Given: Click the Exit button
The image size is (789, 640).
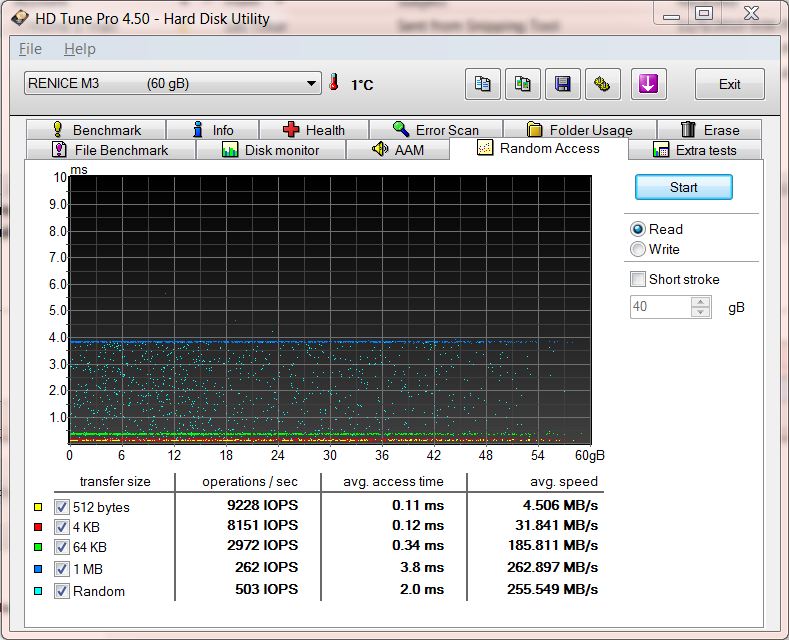Looking at the screenshot, I should coord(729,84).
